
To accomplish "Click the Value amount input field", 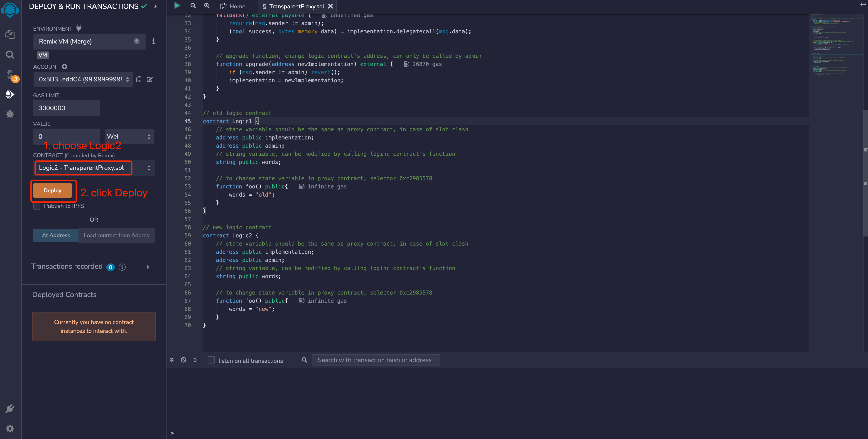I will click(66, 137).
